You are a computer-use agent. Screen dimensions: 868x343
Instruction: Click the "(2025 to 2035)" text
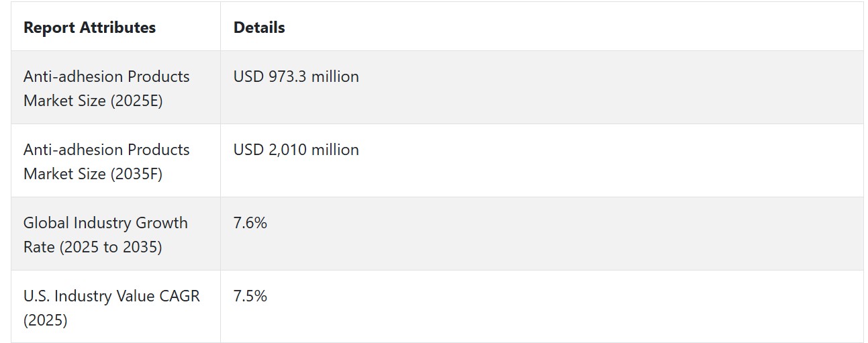pos(111,247)
